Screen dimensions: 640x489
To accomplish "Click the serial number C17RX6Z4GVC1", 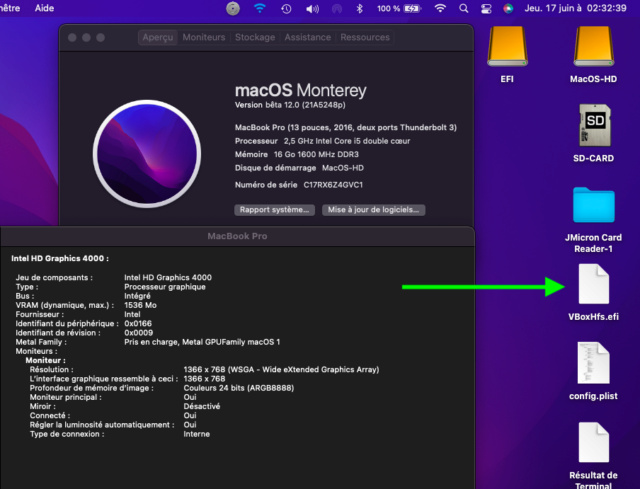I will [333, 185].
